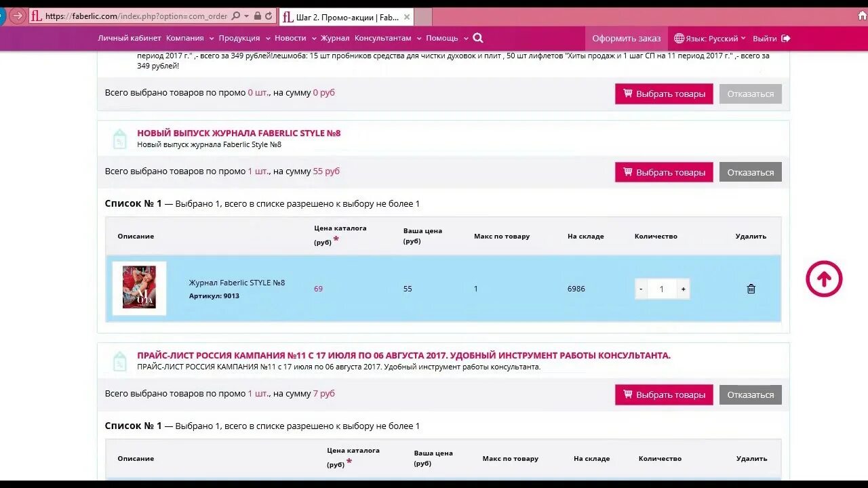The width and height of the screenshot is (868, 488).
Task: Open ПРАЙС-ЛИСТ РОССИЯ КАМПАНИЯ №11 heading
Action: (x=403, y=355)
